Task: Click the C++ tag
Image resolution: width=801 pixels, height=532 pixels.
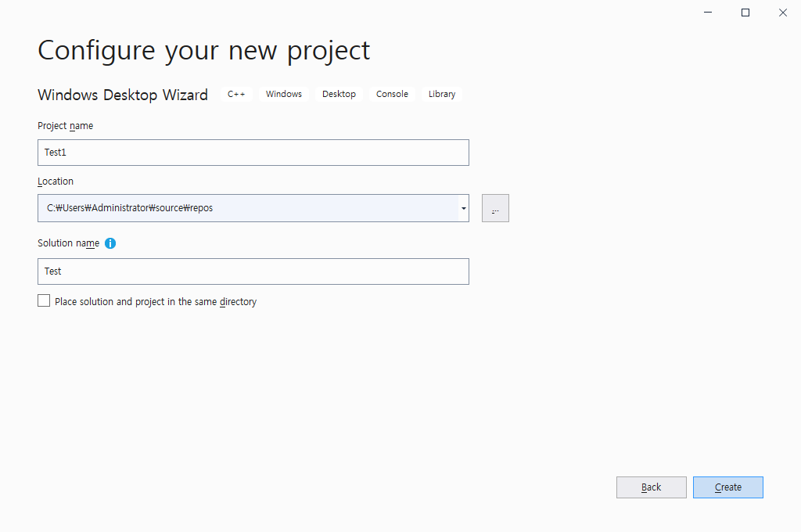Action: click(236, 94)
